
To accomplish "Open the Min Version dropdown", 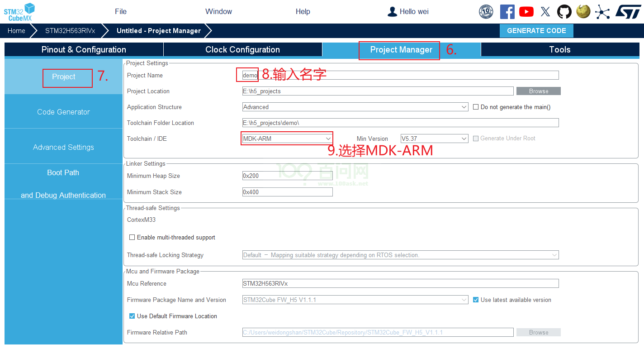I will 435,139.
